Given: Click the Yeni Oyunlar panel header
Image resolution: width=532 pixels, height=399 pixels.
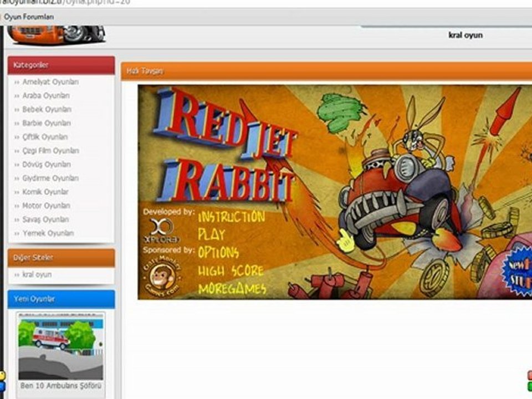Looking at the screenshot, I should tap(61, 299).
